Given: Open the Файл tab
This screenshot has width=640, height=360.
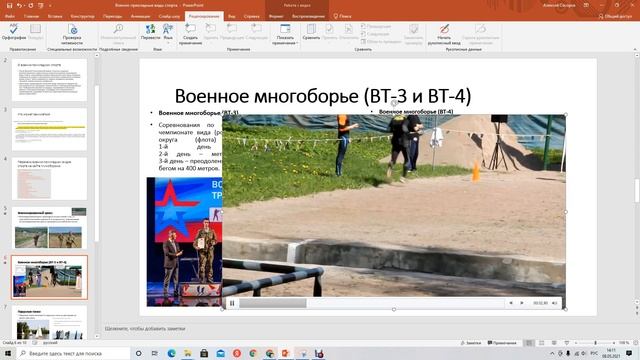Looking at the screenshot, I should tap(10, 16).
